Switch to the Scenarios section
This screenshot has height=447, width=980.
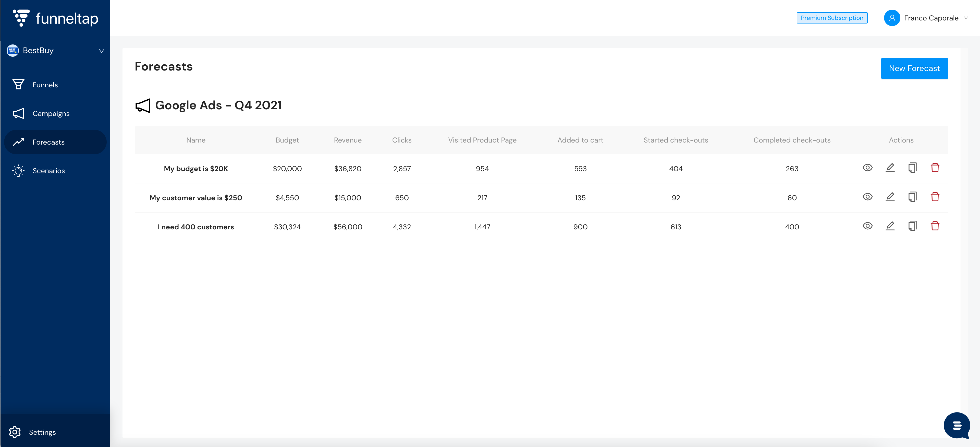click(49, 171)
